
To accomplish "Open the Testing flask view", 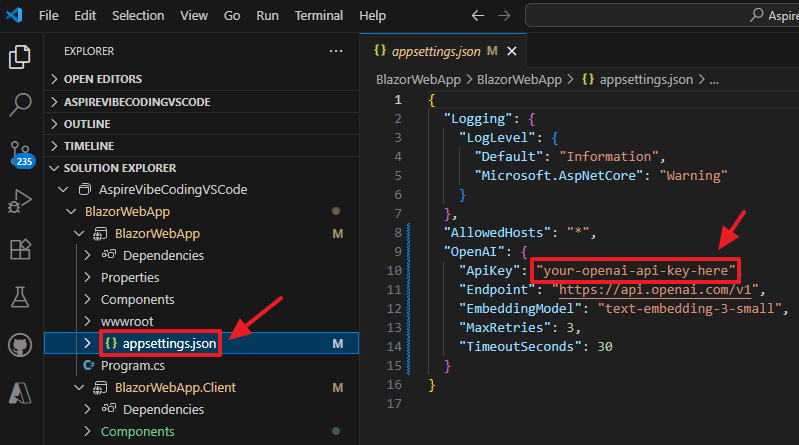I will (x=20, y=297).
